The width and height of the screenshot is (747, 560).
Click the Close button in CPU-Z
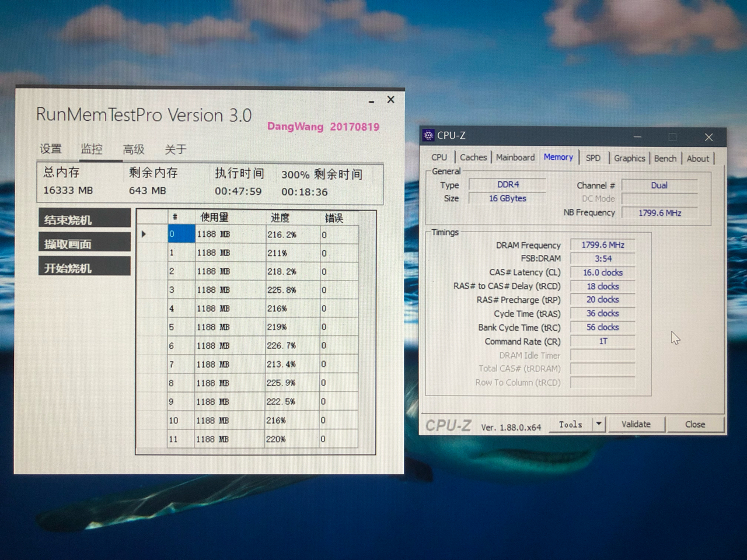(694, 424)
